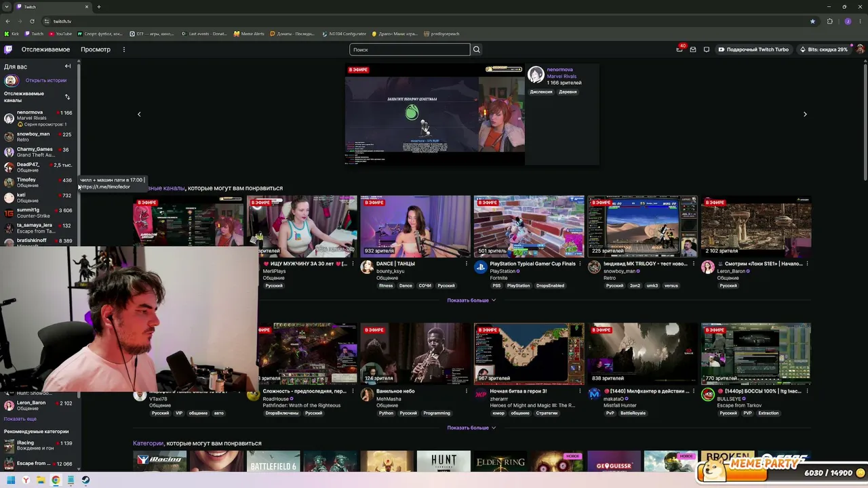Open Steam from the taskbar
The width and height of the screenshot is (868, 488).
tap(85, 480)
